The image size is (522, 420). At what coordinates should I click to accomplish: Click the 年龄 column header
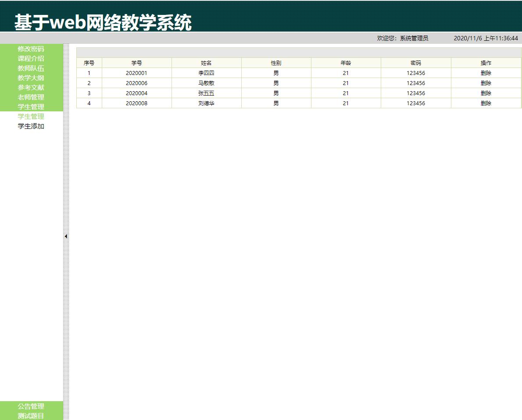point(346,63)
